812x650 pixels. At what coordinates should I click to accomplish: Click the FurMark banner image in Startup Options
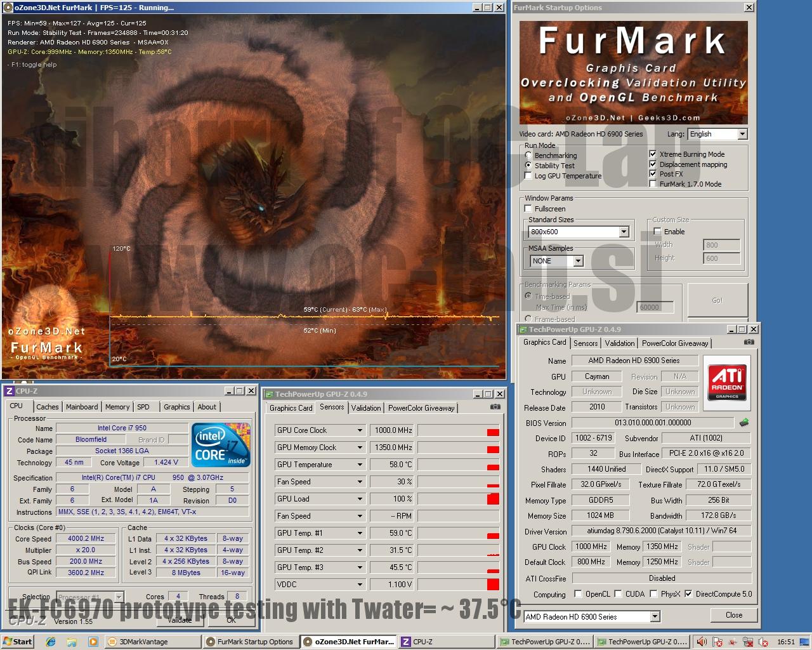[x=633, y=72]
